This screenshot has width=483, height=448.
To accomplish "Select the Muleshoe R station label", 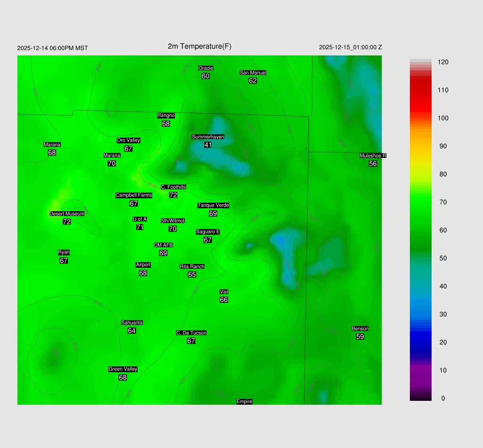I will click(373, 156).
